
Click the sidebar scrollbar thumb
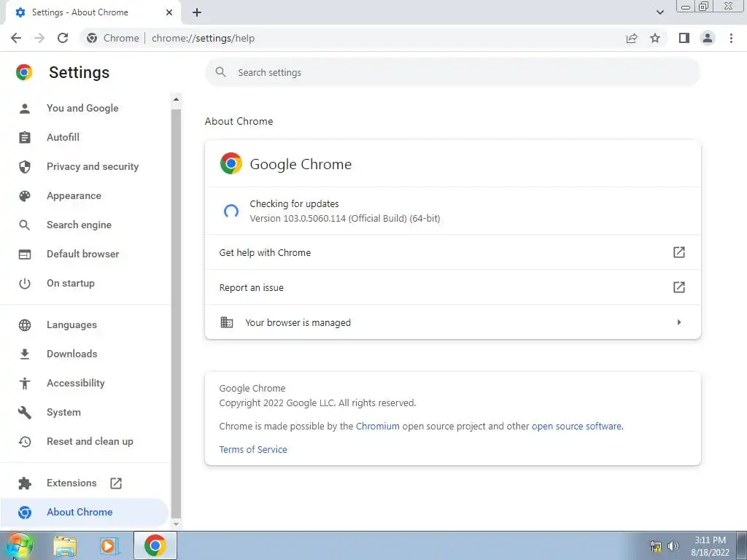[176, 313]
